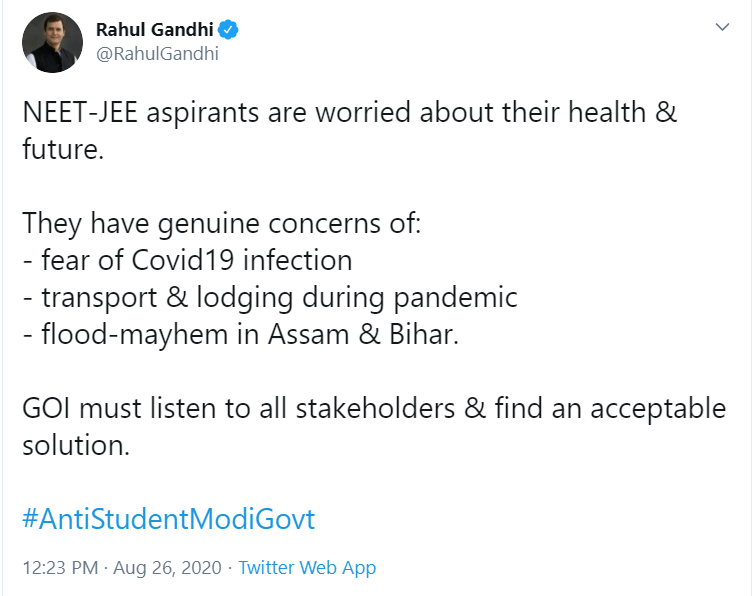Expand the tweet options chevron menu
This screenshot has width=755, height=596.
(x=722, y=29)
